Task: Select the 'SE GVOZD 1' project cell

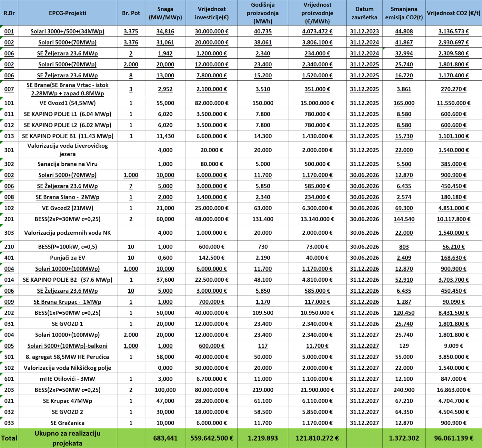Action: (67, 324)
